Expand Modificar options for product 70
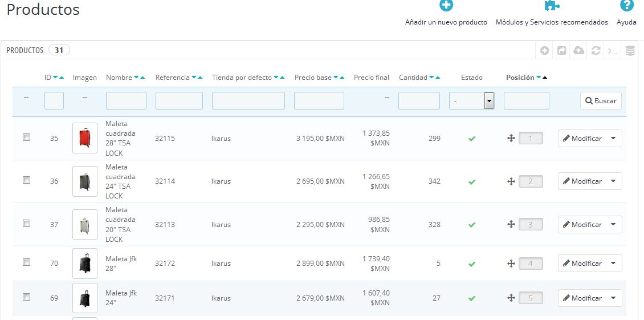The width and height of the screenshot is (644, 320). 613,263
